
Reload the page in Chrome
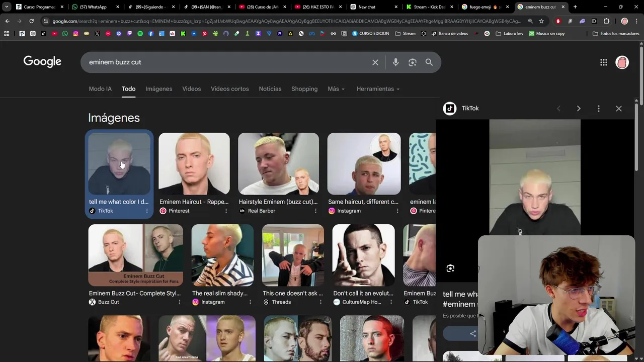pos(31,21)
